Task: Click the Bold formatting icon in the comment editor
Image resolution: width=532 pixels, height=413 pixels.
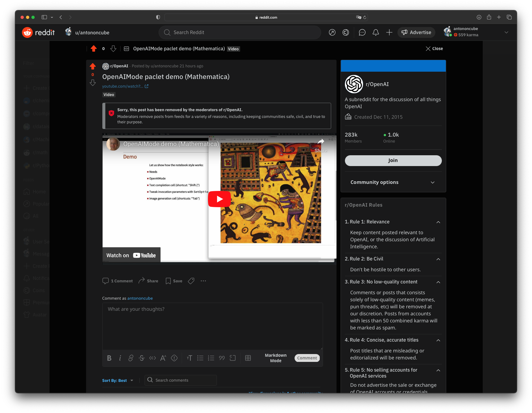Action: click(109, 358)
